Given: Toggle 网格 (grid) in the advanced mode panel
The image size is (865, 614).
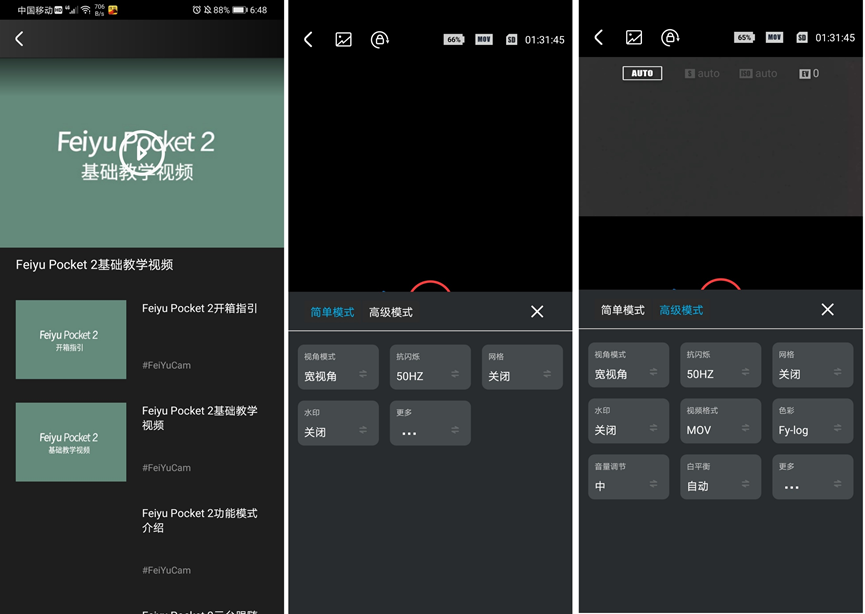Looking at the screenshot, I should pyautogui.click(x=812, y=365).
